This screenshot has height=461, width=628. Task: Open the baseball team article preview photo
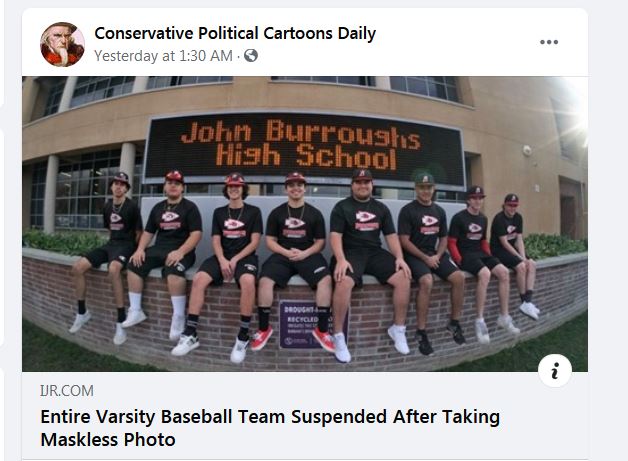point(305,224)
